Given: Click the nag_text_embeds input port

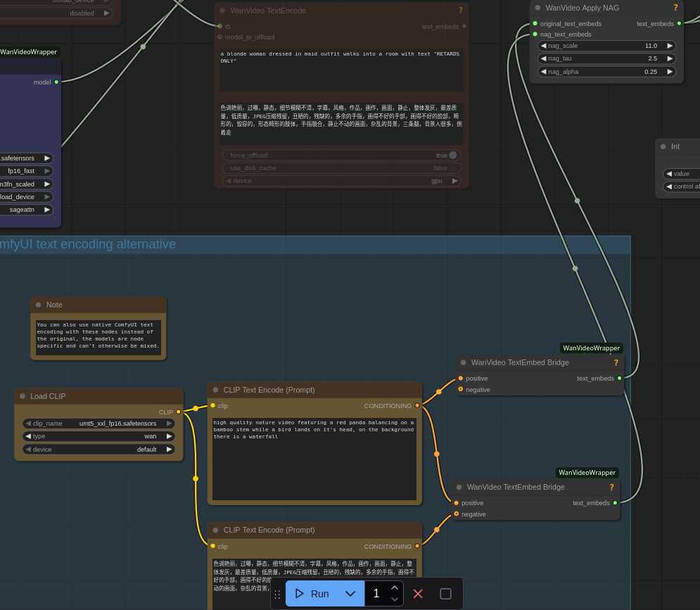Looking at the screenshot, I should click(x=535, y=34).
